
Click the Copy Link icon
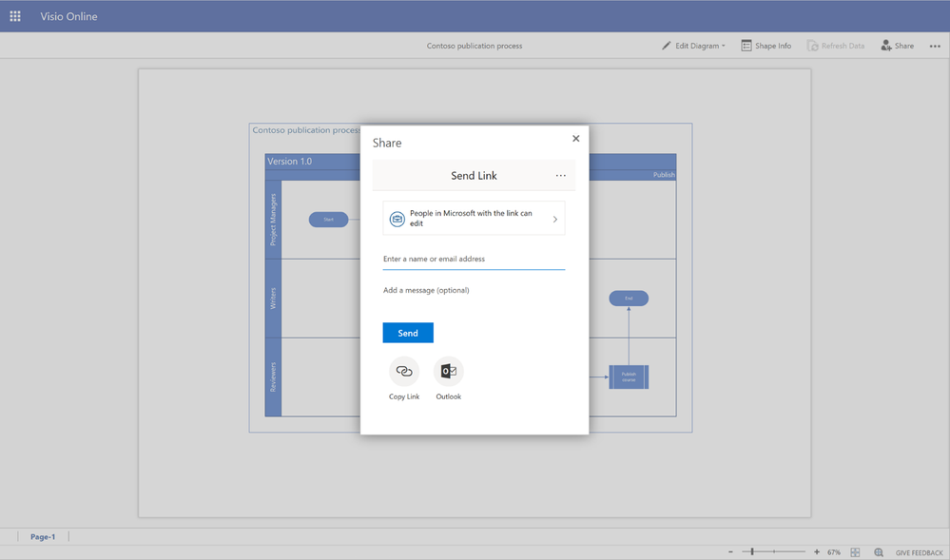tap(404, 372)
